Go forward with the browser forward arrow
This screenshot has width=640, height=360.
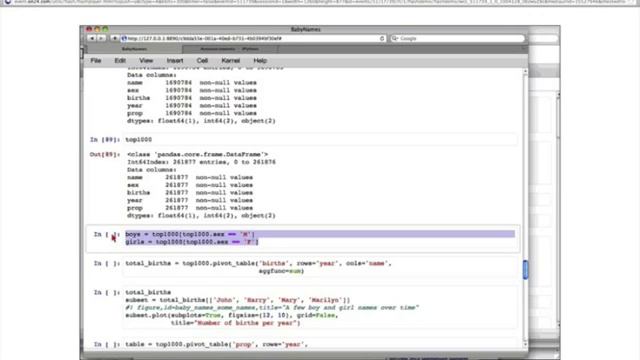coord(101,38)
